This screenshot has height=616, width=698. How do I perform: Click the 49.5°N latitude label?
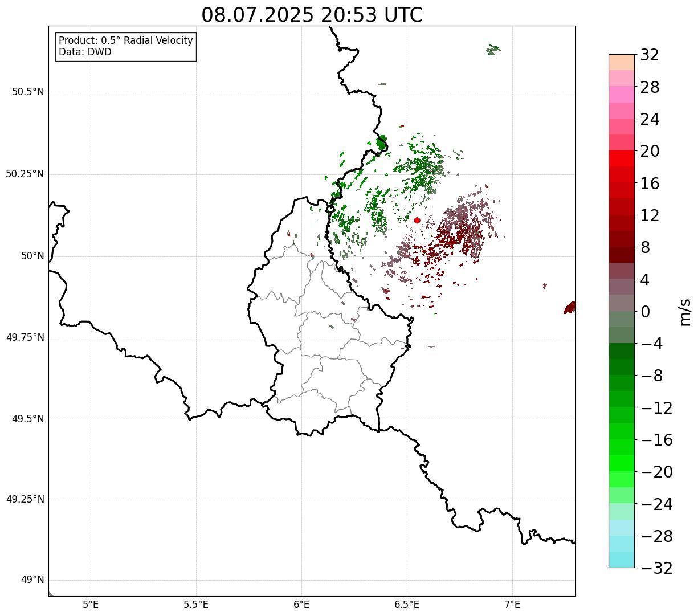pos(28,419)
